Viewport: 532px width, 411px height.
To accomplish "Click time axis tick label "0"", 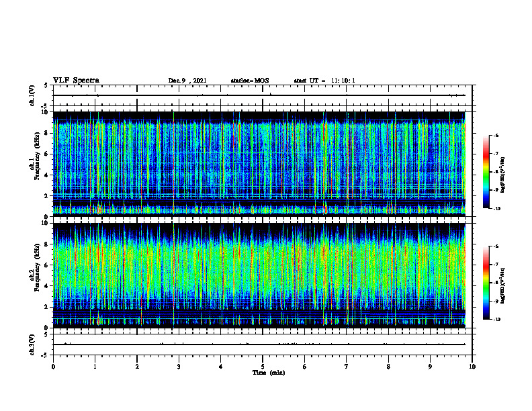I will [x=53, y=367].
